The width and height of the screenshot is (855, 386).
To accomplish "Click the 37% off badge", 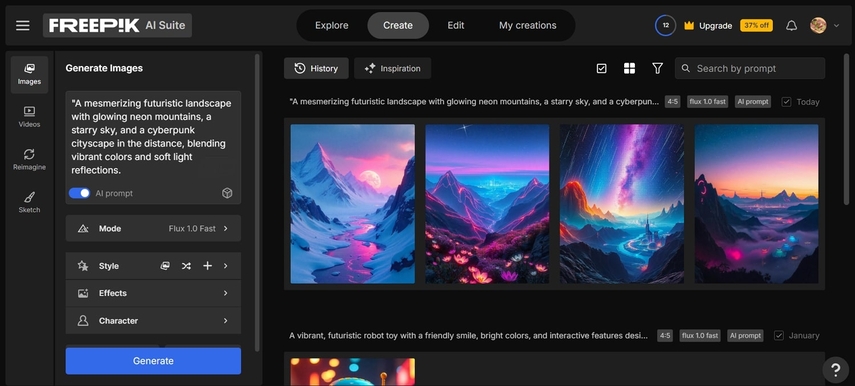I will (x=756, y=26).
